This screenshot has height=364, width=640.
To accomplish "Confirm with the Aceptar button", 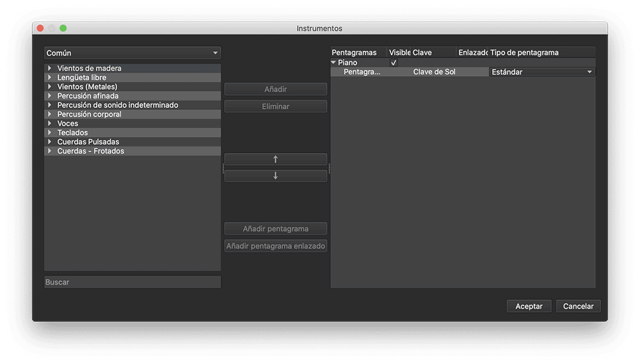I will 529,306.
